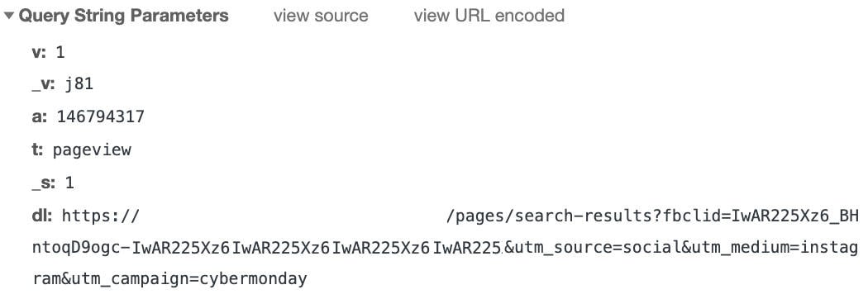Screen dimensions: 868x299
Task: Select the t parameter name
Action: pyautogui.click(x=38, y=149)
